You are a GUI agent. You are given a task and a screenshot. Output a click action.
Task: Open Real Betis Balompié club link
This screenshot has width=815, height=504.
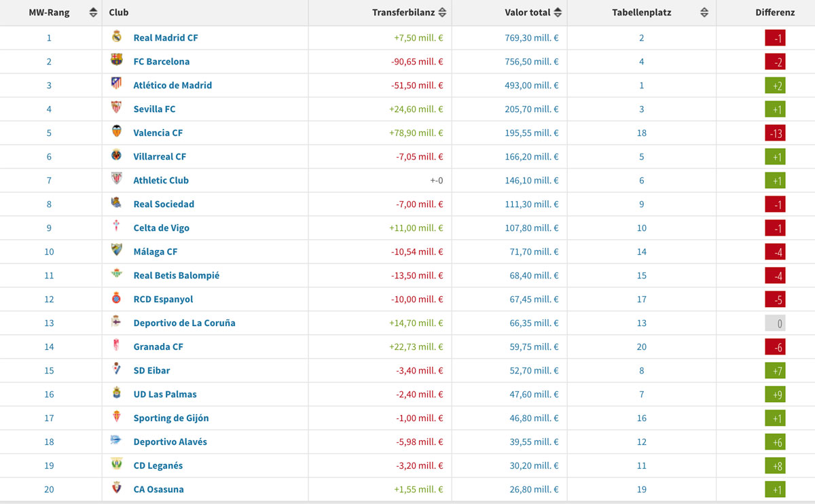pyautogui.click(x=177, y=275)
